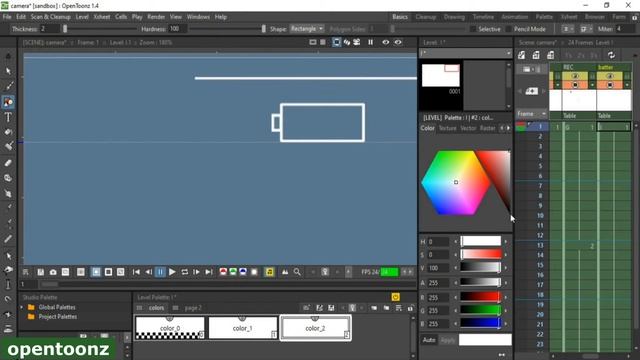Open the colors palette page tab
Image resolution: width=640 pixels, height=360 pixels.
(x=156, y=308)
